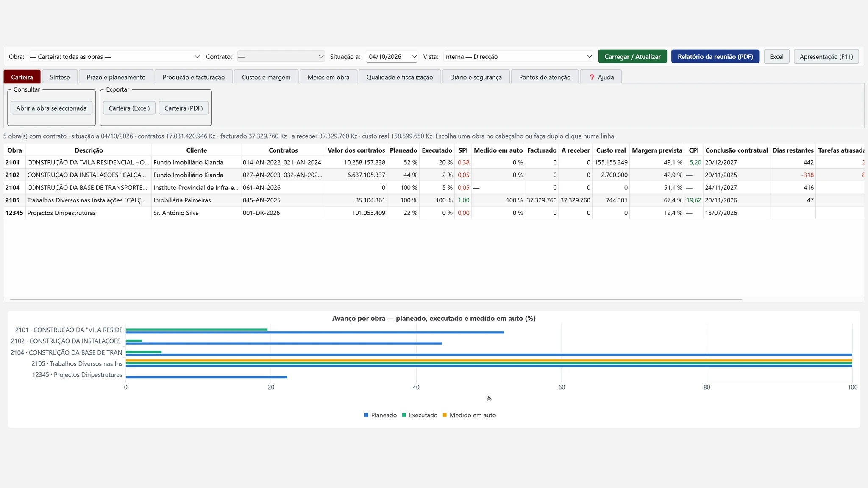Switch to Qualidade e fiscalização tab
Screen dimensions: 868x488
[x=400, y=77]
